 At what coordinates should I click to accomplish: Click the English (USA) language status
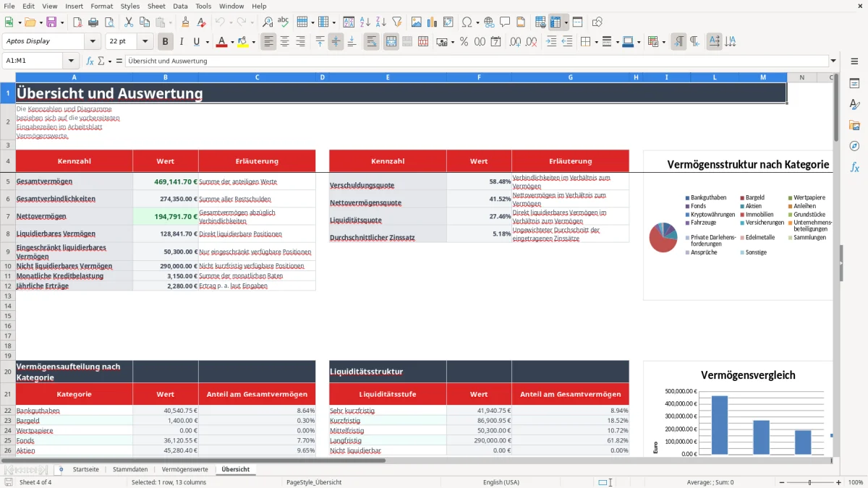point(501,482)
